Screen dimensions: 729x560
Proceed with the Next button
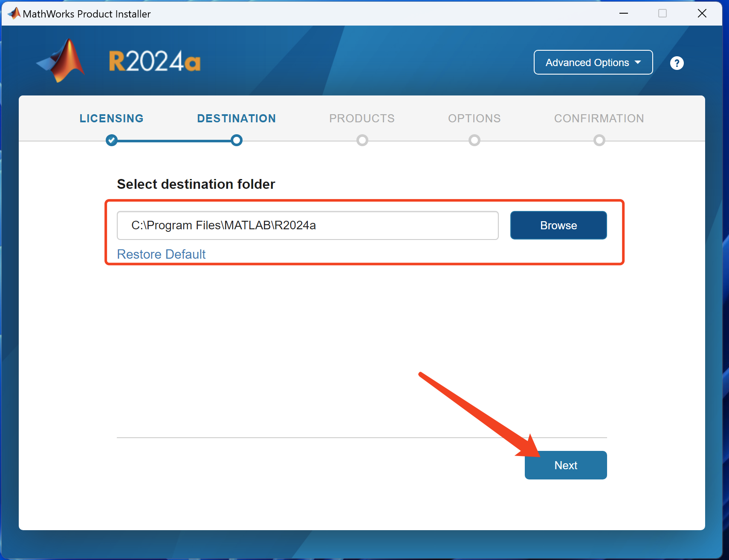point(566,465)
